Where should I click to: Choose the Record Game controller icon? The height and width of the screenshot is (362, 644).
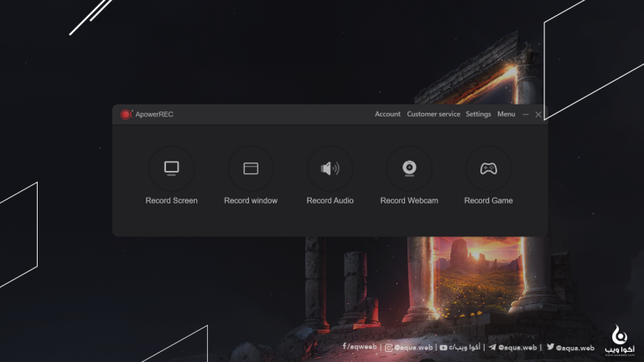(488, 168)
